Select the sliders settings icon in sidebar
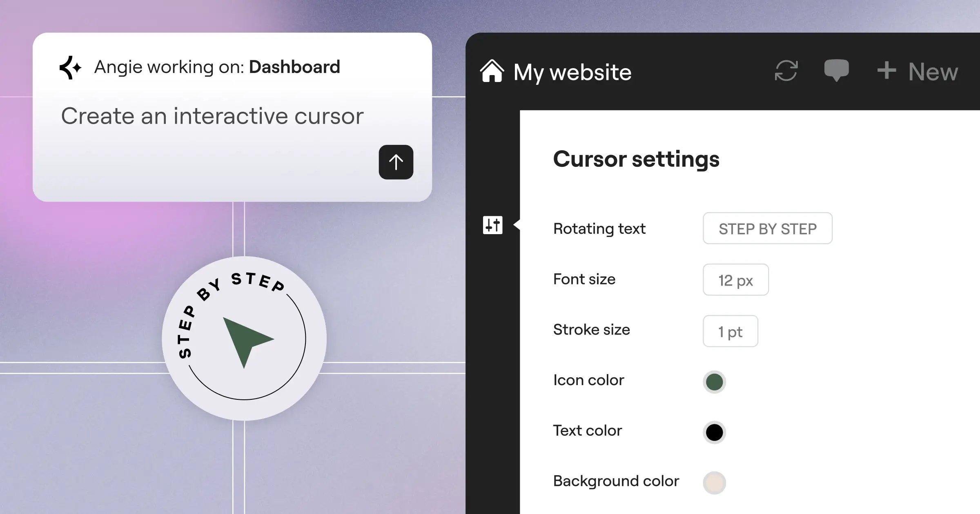The width and height of the screenshot is (980, 514). 492,225
